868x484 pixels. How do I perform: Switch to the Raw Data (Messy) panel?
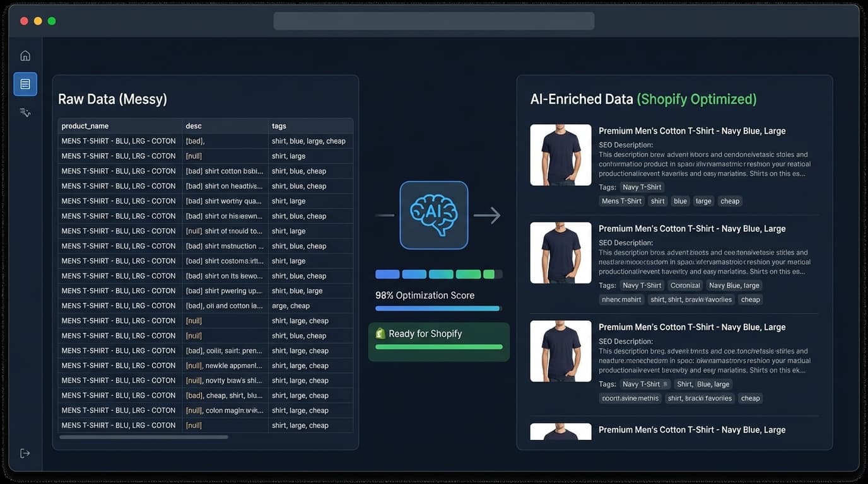coord(113,99)
